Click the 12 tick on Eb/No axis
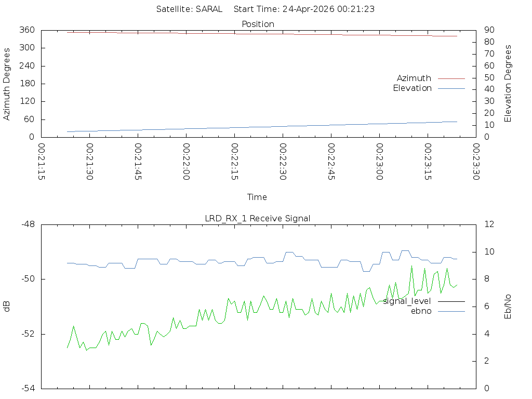 489,224
